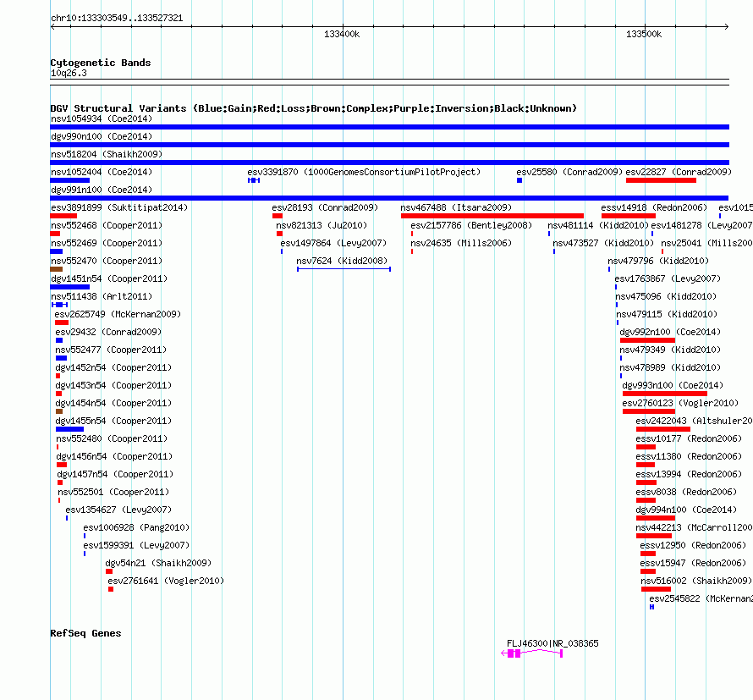
Task: Select the dgv54n21 (Shaikh2009) label
Action: pyautogui.click(x=158, y=563)
